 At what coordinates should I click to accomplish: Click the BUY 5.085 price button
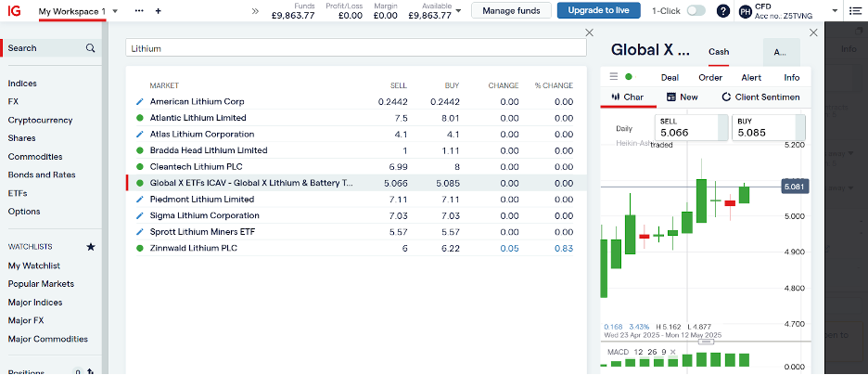point(769,127)
